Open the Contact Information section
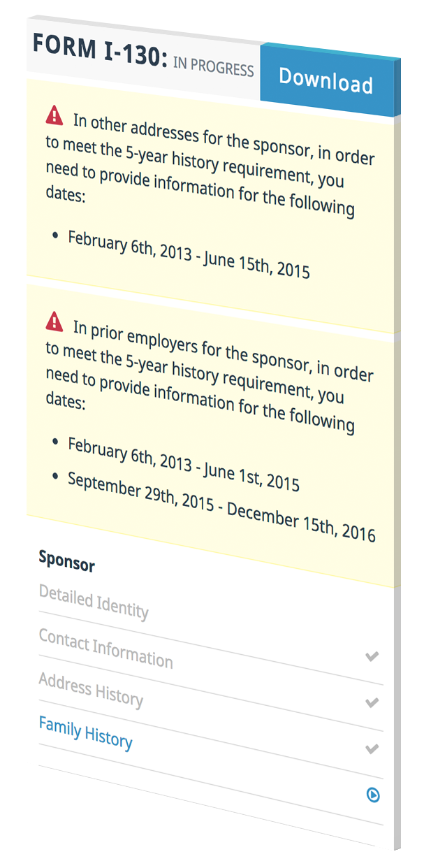The width and height of the screenshot is (424, 868). pyautogui.click(x=105, y=648)
